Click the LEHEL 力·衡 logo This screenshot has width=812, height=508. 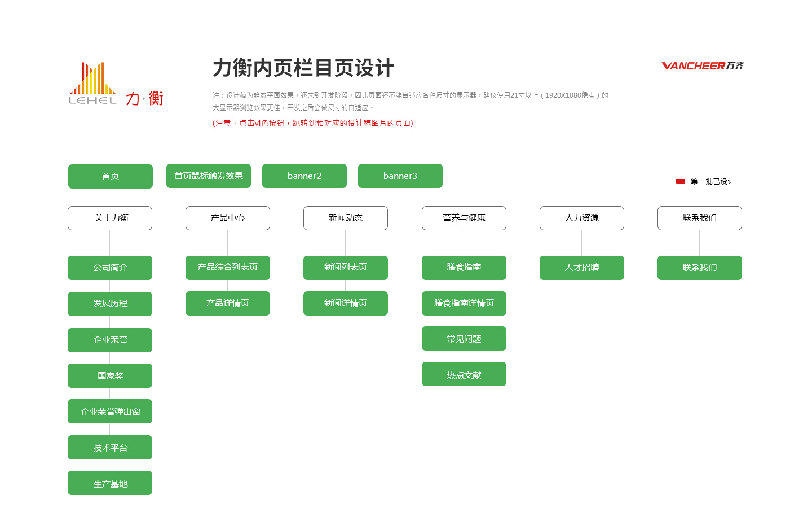(x=116, y=84)
